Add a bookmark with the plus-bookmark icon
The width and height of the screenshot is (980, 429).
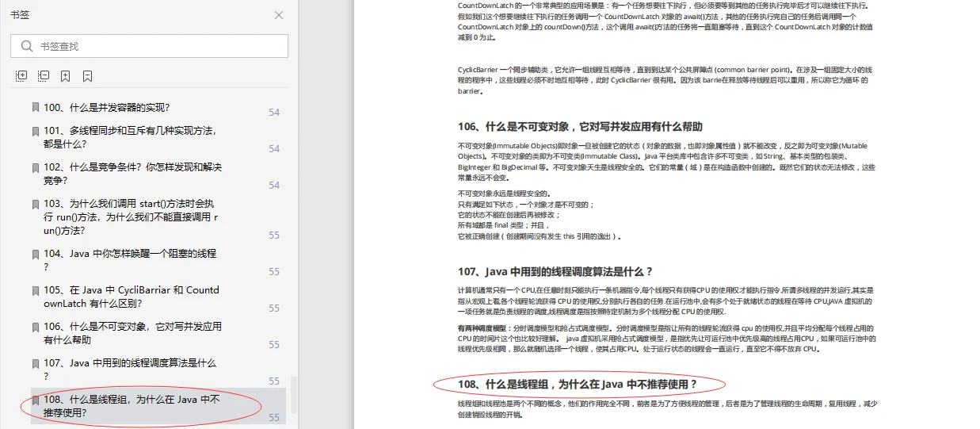[65, 76]
